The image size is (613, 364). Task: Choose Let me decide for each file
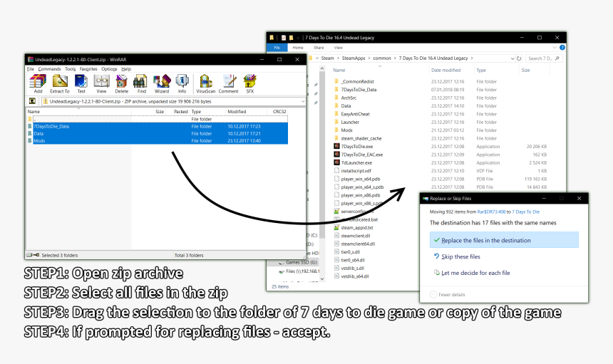tap(475, 273)
